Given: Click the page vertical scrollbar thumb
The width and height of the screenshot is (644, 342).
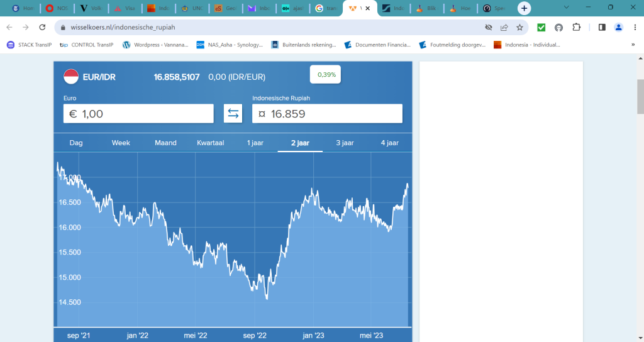Looking at the screenshot, I should tap(640, 96).
